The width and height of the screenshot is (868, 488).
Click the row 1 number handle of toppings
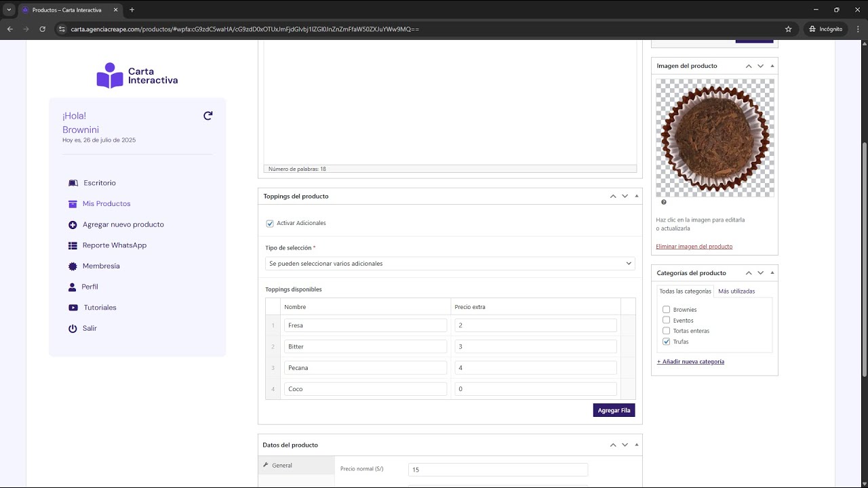[x=273, y=325]
